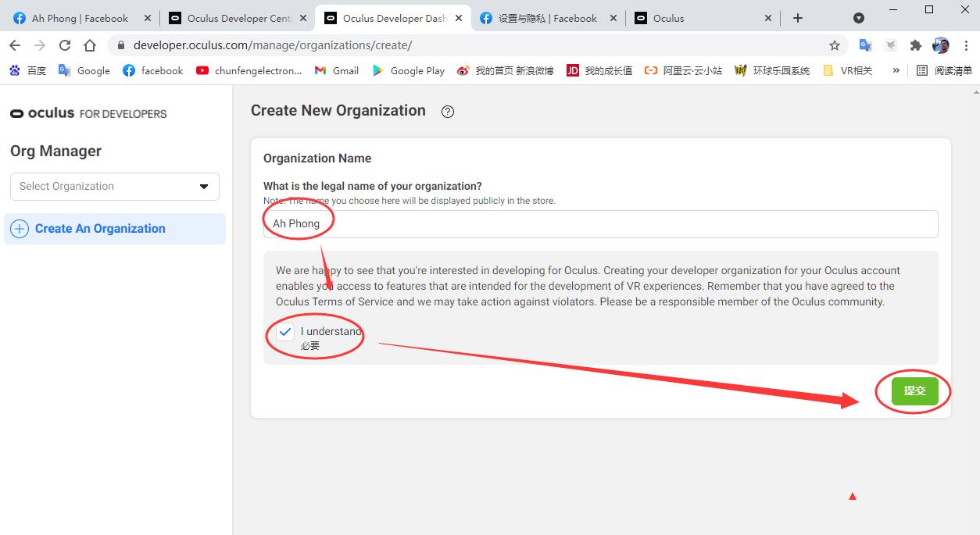Click the site lock icon

point(120,45)
